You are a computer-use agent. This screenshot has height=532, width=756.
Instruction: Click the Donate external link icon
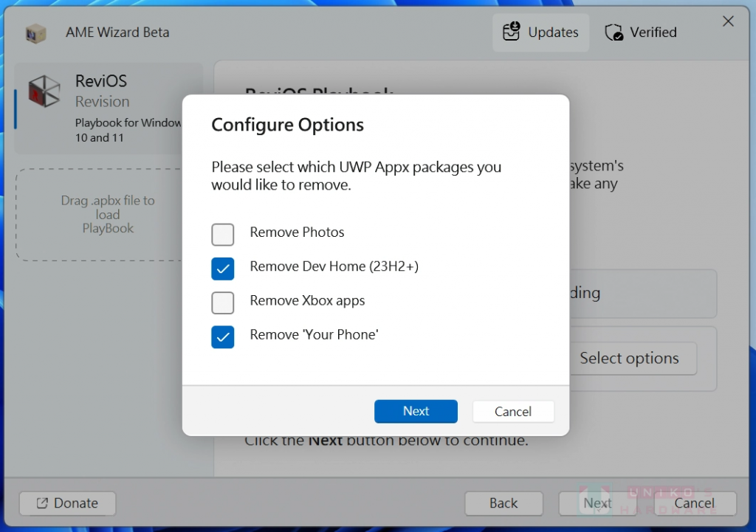pos(42,503)
